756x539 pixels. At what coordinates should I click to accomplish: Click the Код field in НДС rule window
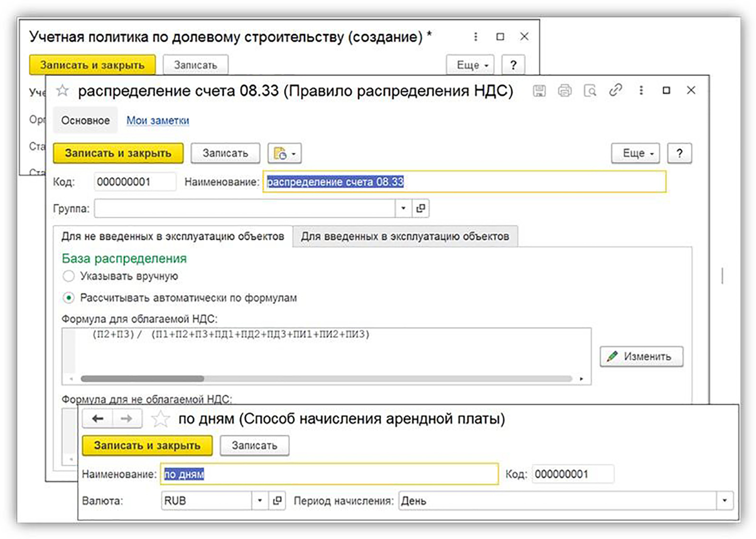pyautogui.click(x=135, y=182)
